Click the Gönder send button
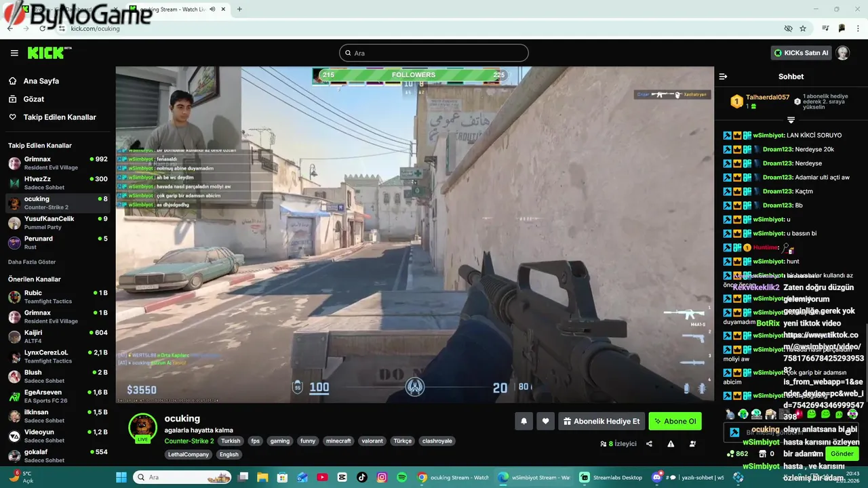Image resolution: width=868 pixels, height=488 pixels. coord(842,453)
